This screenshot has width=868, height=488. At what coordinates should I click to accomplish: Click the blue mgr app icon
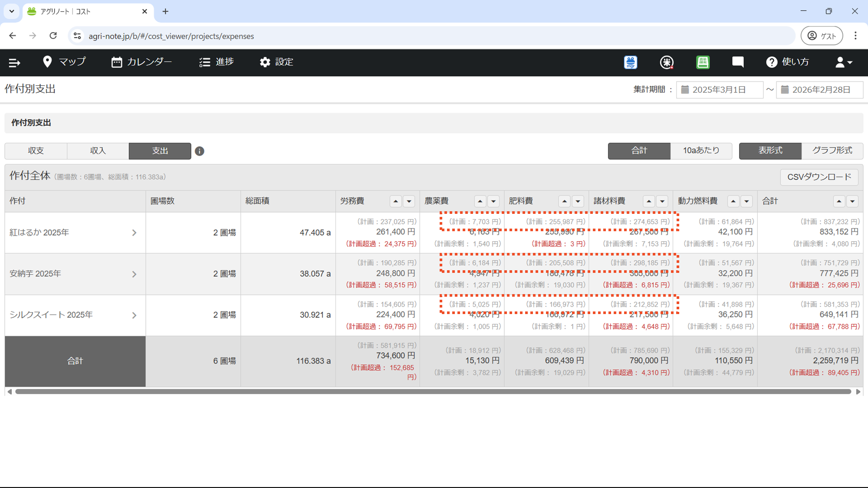[631, 62]
